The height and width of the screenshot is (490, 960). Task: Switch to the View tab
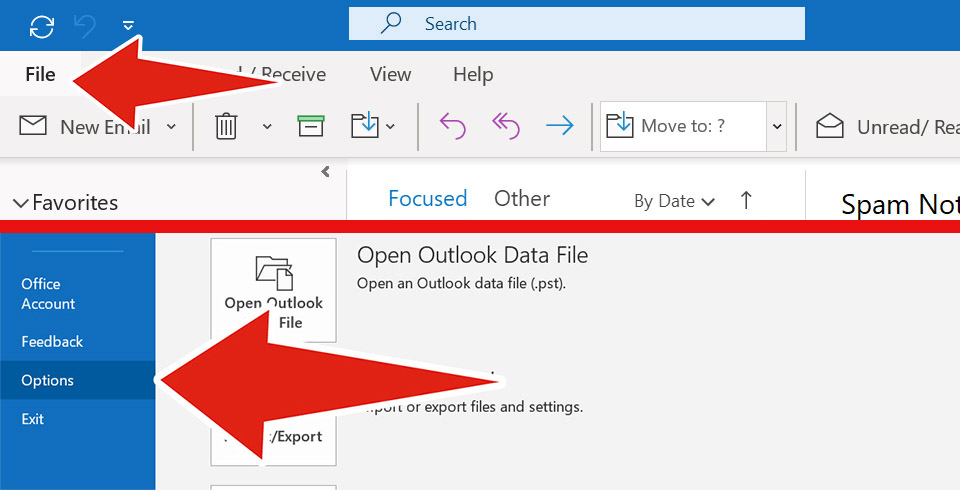pyautogui.click(x=390, y=74)
